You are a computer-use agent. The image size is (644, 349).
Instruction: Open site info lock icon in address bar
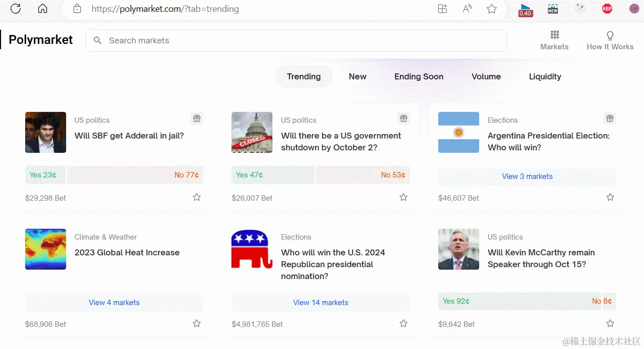(x=76, y=8)
